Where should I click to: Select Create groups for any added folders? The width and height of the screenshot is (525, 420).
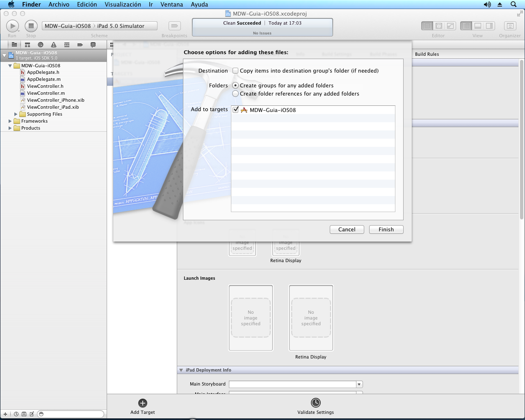pyautogui.click(x=235, y=85)
